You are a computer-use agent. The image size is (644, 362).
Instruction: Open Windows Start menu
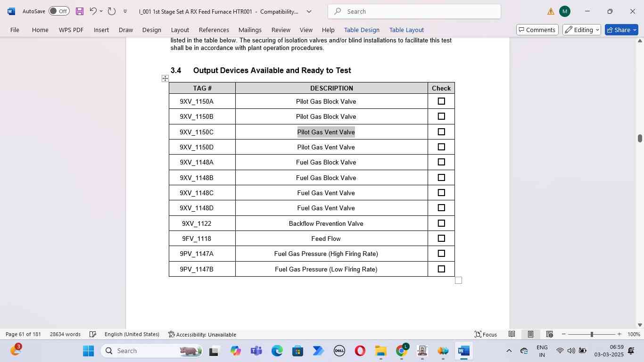tap(88, 351)
